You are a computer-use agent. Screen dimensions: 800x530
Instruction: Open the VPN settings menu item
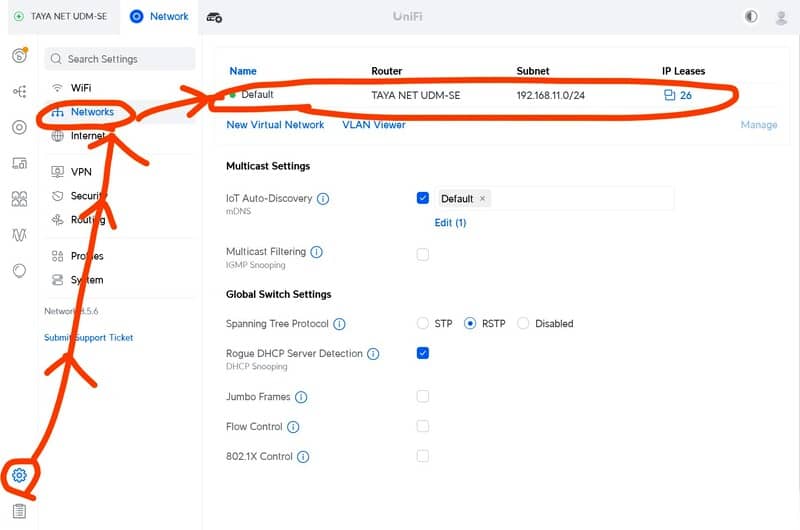(80, 172)
